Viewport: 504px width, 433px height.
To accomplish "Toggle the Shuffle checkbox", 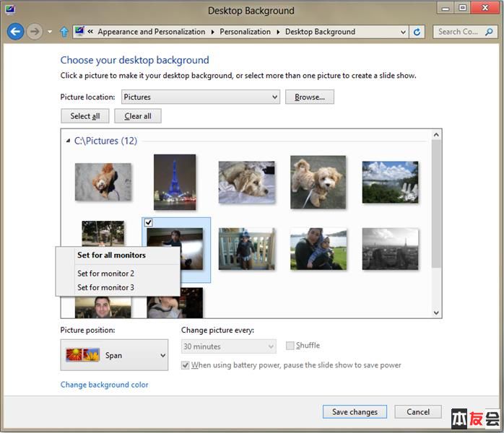I will [x=290, y=346].
